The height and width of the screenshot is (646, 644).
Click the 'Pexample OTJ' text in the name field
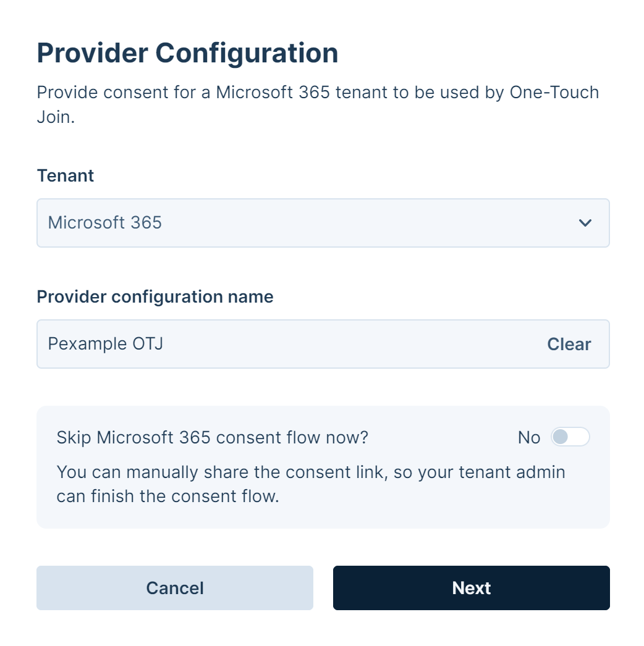(106, 344)
